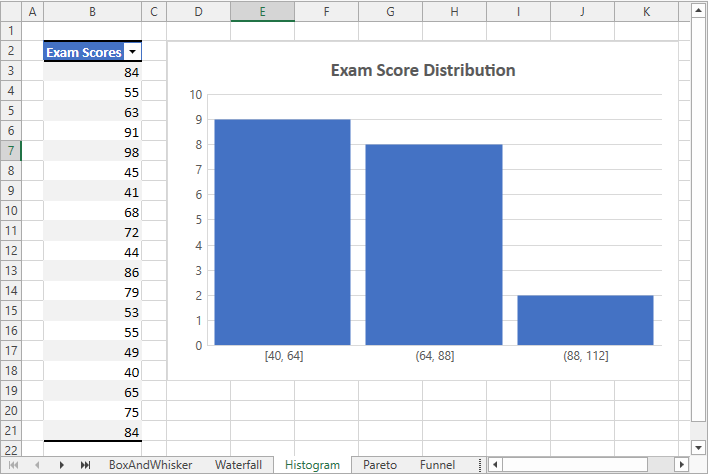Click the cell containing 40
This screenshot has height=474, width=708.
pos(93,372)
